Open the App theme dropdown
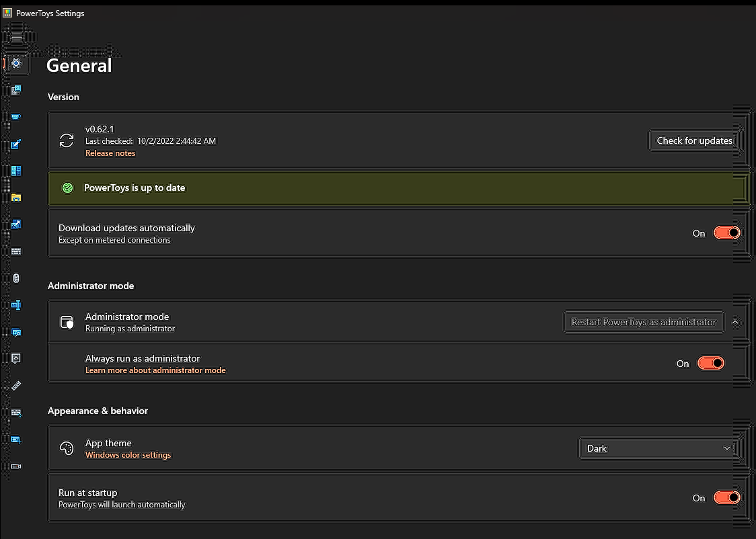756x539 pixels. pyautogui.click(x=658, y=448)
